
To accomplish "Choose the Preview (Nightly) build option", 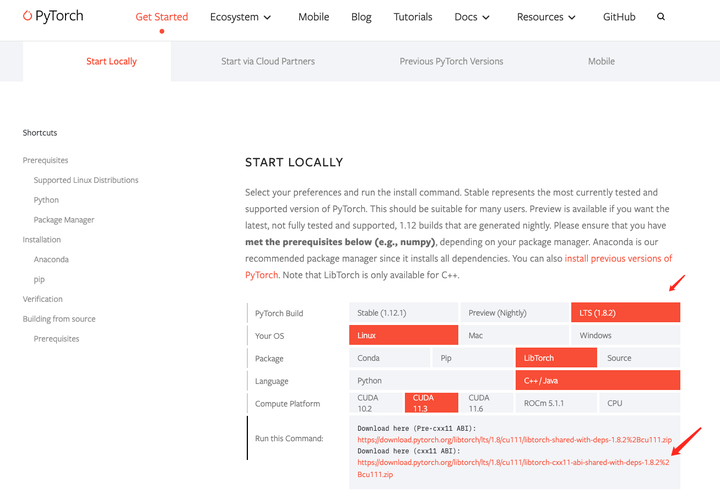I will (514, 313).
